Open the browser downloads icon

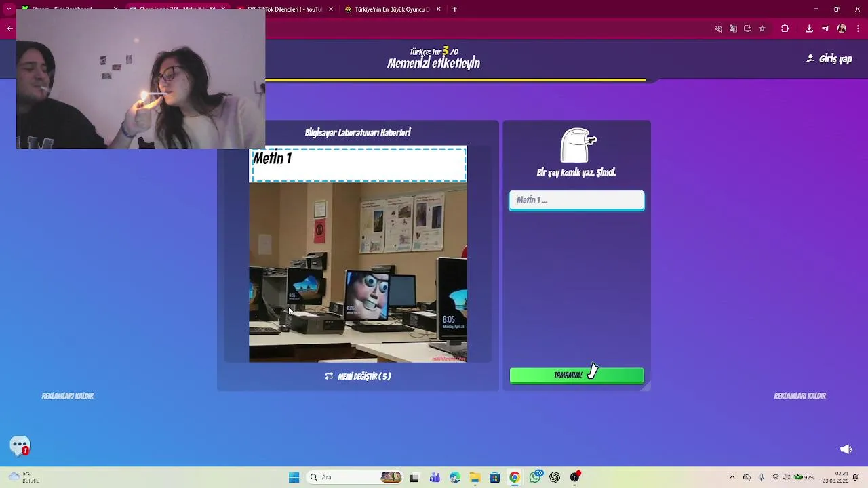(x=809, y=28)
